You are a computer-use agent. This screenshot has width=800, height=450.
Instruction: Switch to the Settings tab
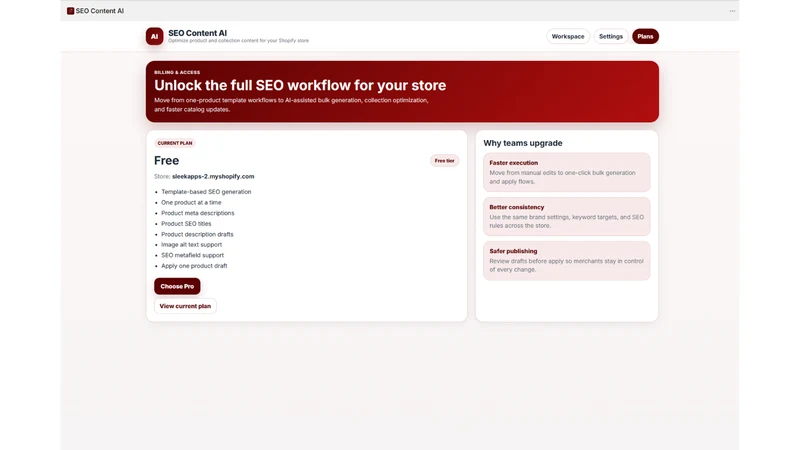pyautogui.click(x=611, y=36)
